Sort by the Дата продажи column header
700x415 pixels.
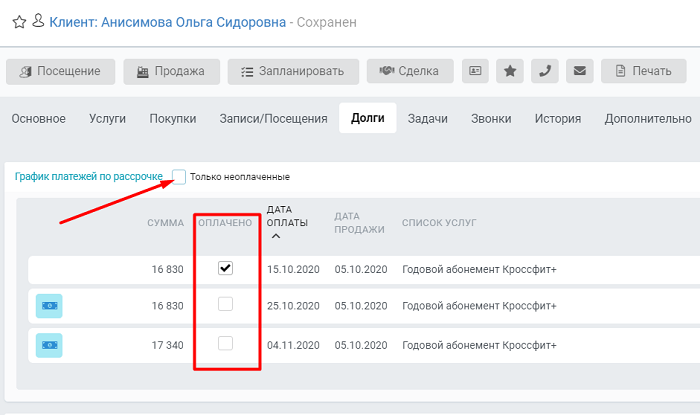359,223
